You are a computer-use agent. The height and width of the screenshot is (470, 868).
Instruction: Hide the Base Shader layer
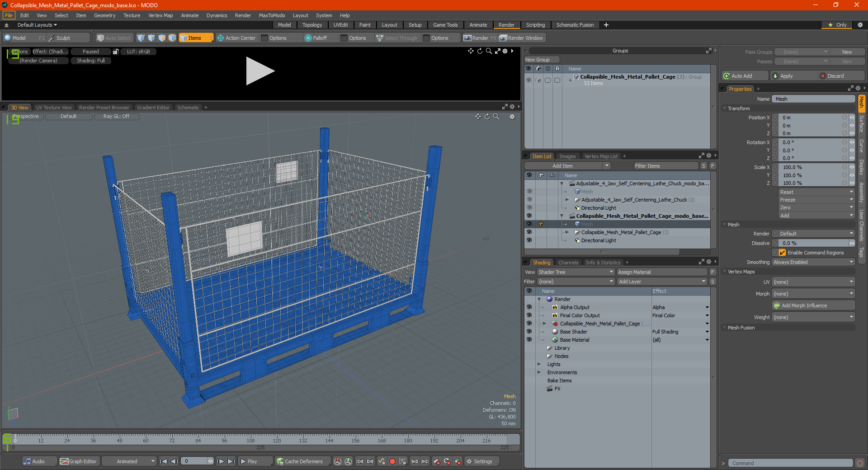(x=529, y=332)
